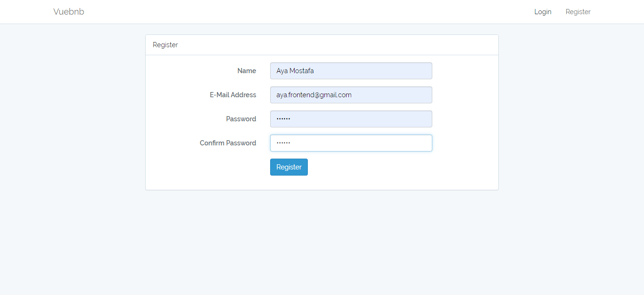
Task: Open the Vuebnb home link
Action: pos(69,12)
